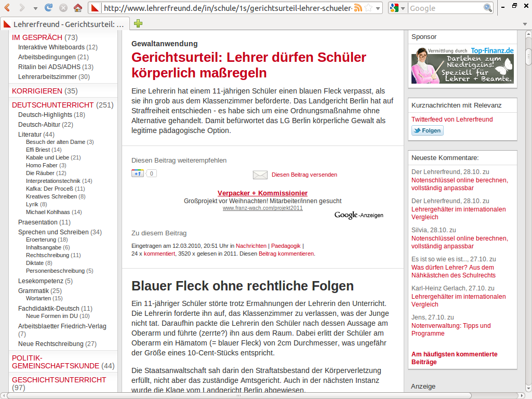Open Was dürfen Lehrer? comment link
The image size is (532, 399).
click(x=453, y=271)
